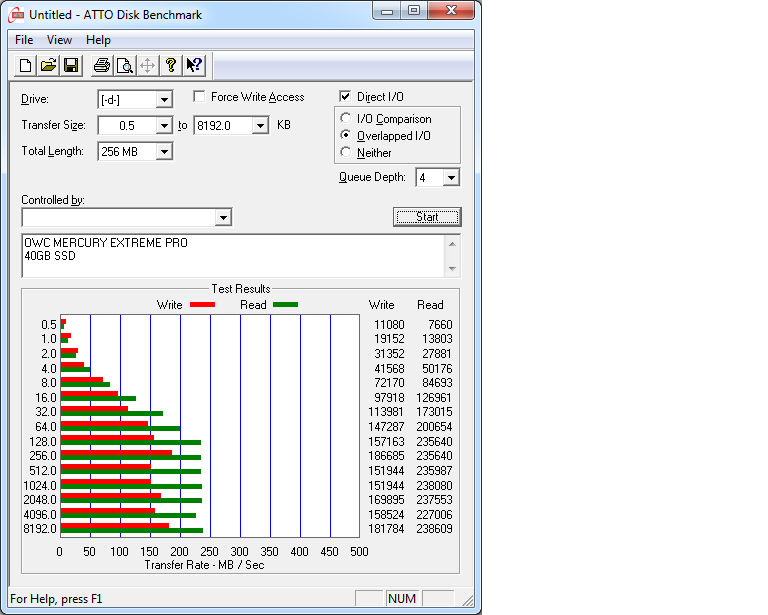Select the Overlapped I/O radio button

(x=346, y=135)
